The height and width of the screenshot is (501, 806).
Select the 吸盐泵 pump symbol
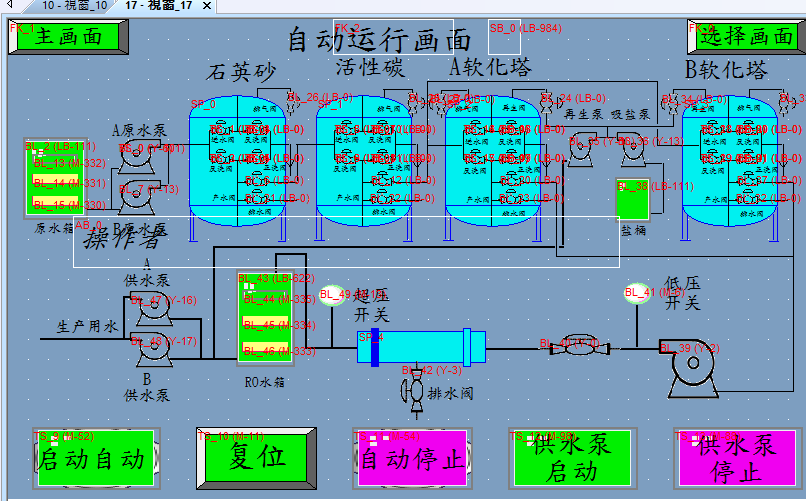632,148
